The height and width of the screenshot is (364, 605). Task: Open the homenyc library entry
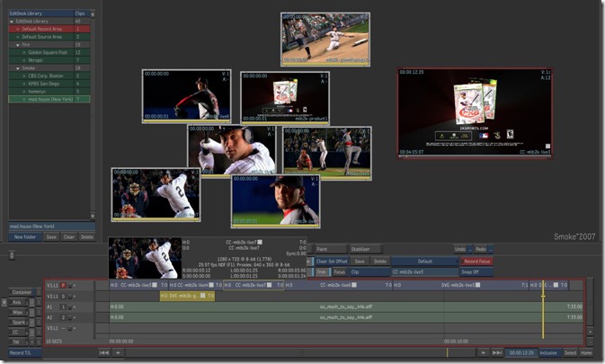click(x=49, y=92)
